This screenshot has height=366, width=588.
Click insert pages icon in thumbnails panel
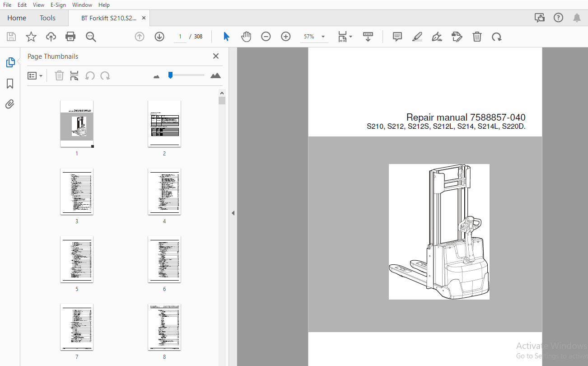point(74,75)
